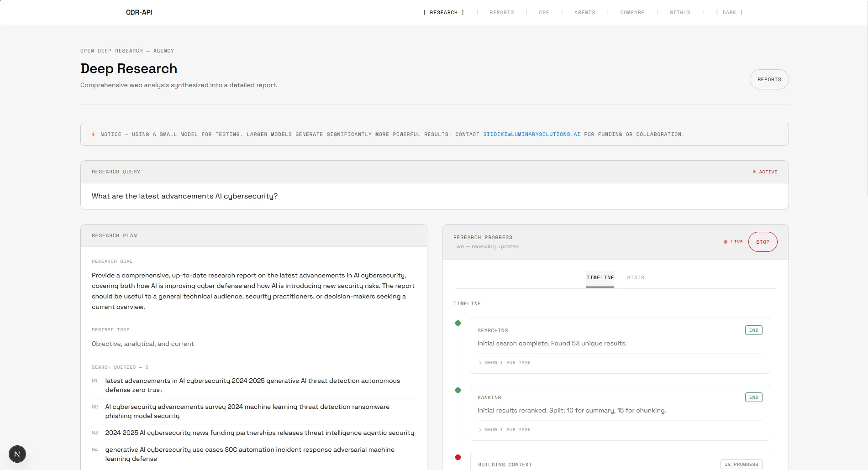Click the 'Objective, analytical, and current' tone text
The image size is (868, 470).
(x=142, y=344)
